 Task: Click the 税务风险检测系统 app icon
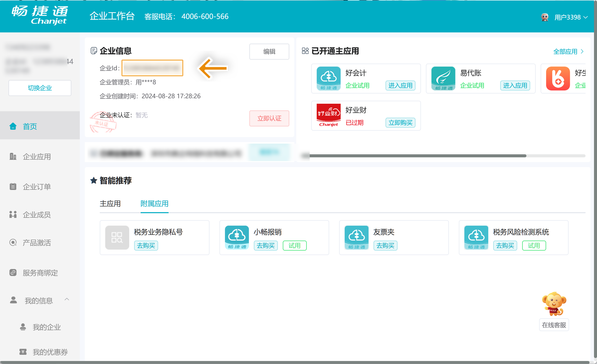[476, 237]
